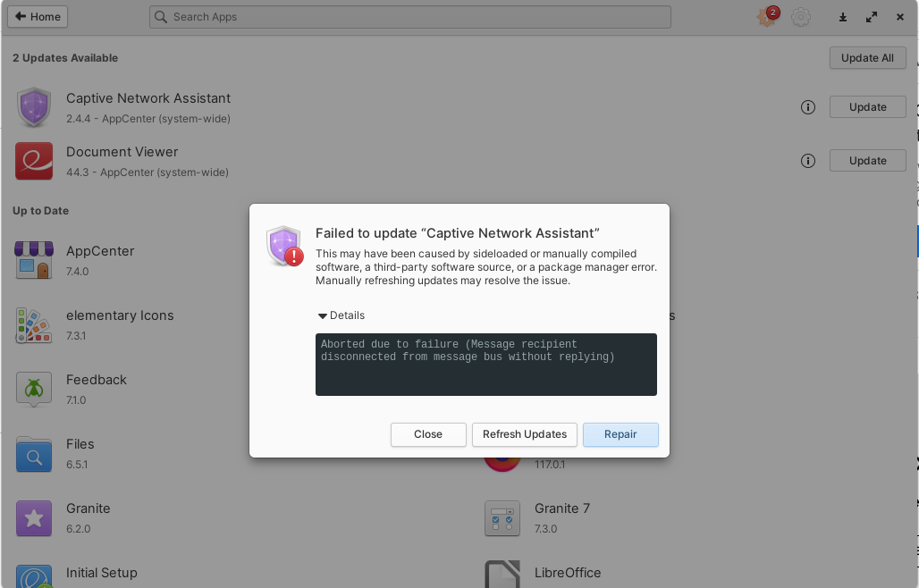This screenshot has width=919, height=588.
Task: Open the Search Apps field
Action: point(410,16)
